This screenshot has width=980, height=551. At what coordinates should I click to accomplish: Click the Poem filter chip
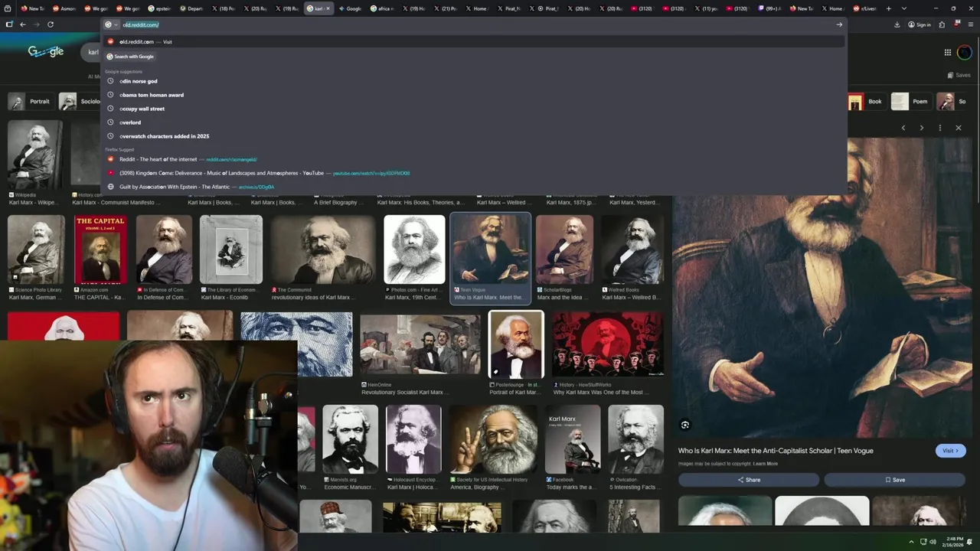click(911, 101)
